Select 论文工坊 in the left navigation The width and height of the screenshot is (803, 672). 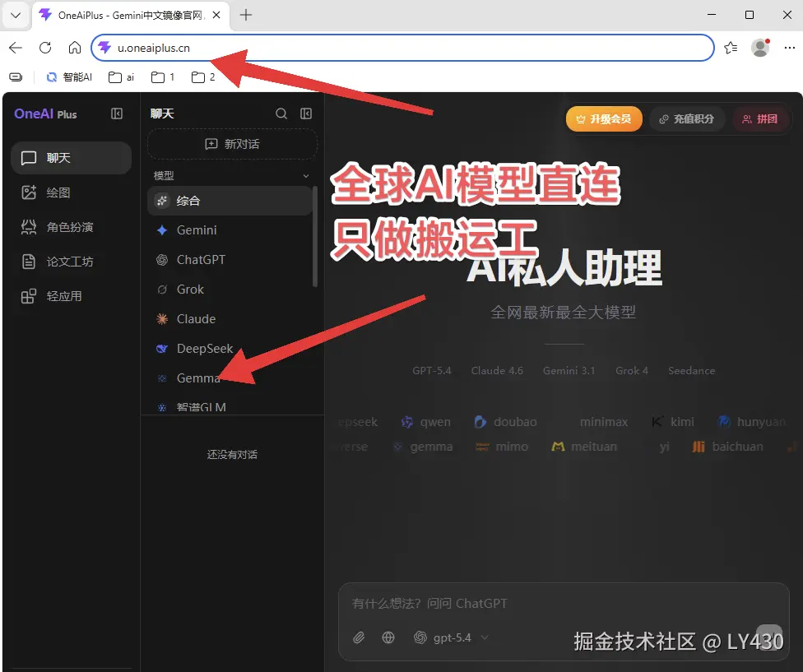pyautogui.click(x=72, y=262)
